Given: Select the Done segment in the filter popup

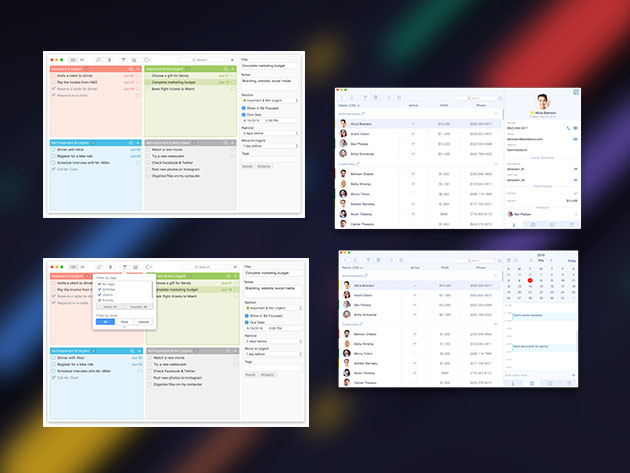Looking at the screenshot, I should click(x=124, y=322).
